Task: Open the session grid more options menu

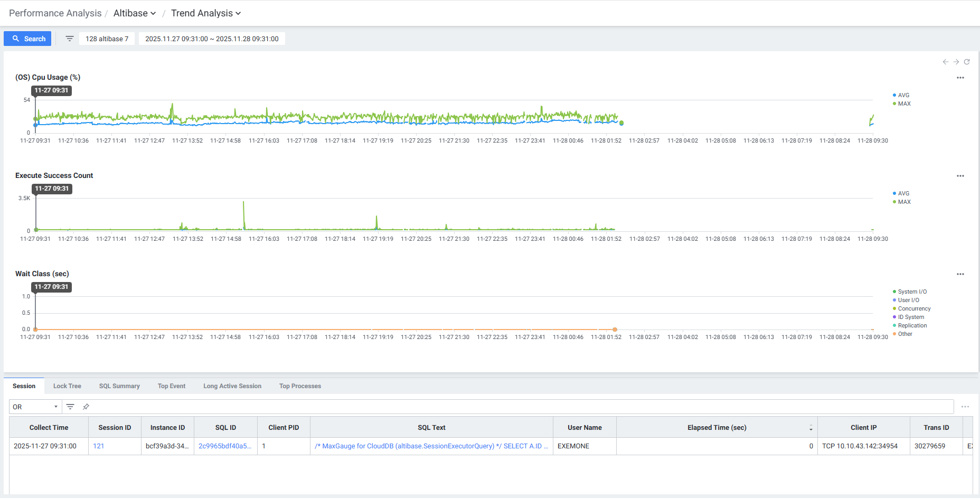Action: pos(965,407)
